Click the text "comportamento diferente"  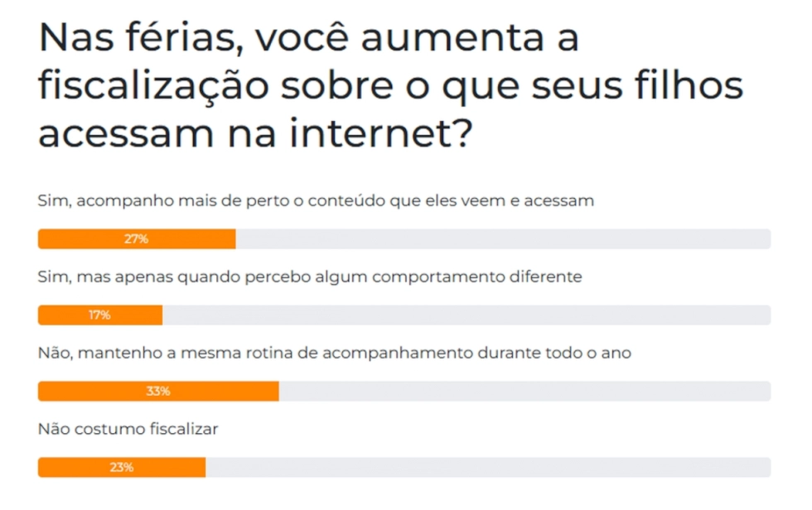point(477,277)
